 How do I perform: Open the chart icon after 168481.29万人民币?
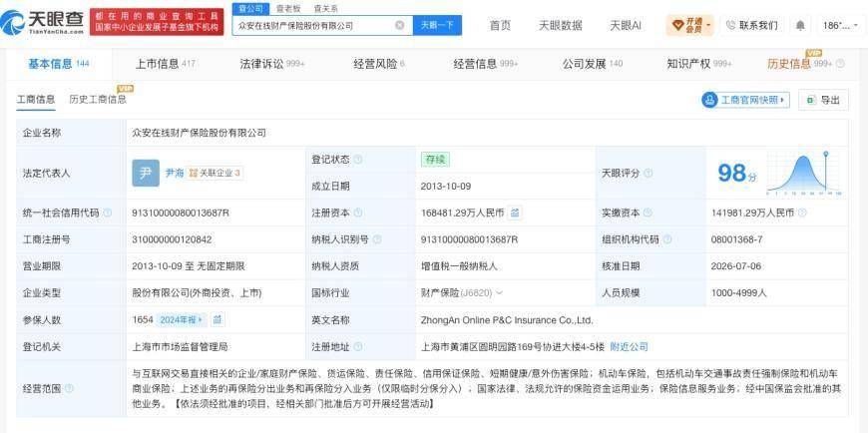(515, 213)
